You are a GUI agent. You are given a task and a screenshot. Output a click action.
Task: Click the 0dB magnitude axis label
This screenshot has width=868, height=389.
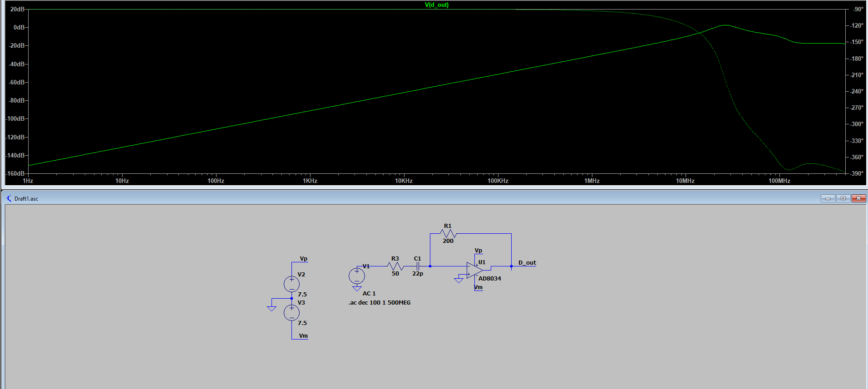click(19, 27)
